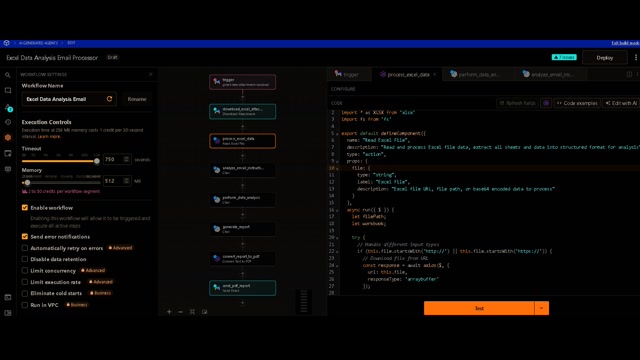
Task: Click the Pipedream logo in the breadcrumb bar
Action: pos(7,43)
